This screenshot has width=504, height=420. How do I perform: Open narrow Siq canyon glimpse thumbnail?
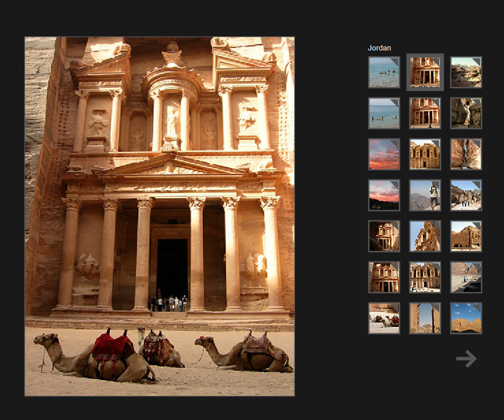coord(466,113)
